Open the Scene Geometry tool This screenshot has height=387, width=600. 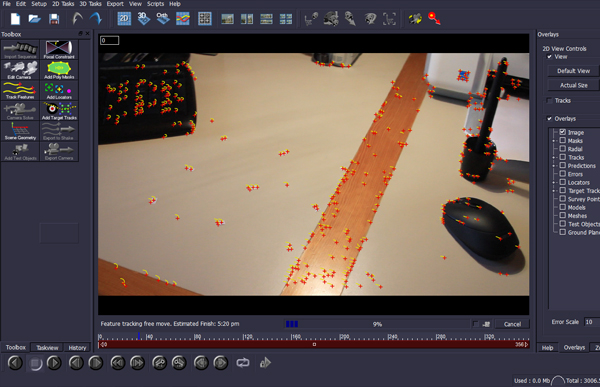(20, 131)
